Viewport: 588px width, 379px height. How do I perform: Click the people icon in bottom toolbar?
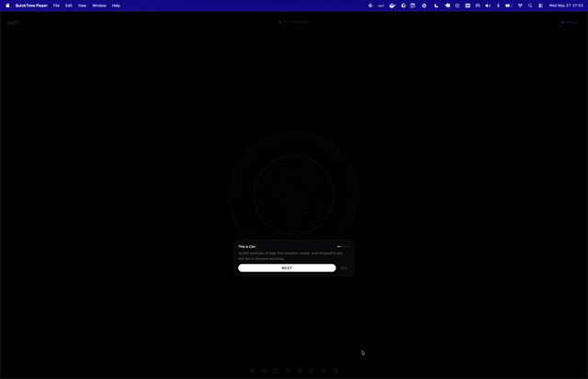[x=288, y=371]
